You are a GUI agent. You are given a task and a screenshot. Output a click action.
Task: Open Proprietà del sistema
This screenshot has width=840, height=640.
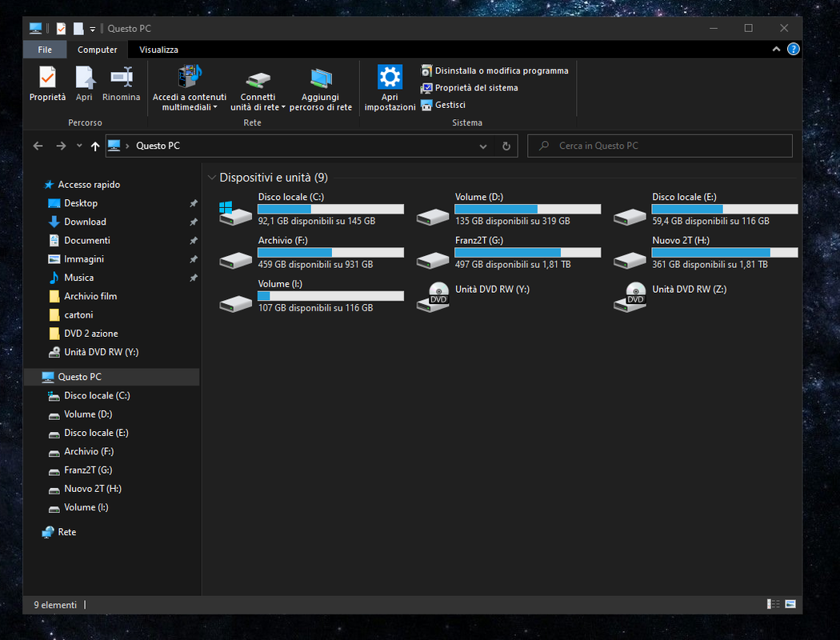pos(470,88)
